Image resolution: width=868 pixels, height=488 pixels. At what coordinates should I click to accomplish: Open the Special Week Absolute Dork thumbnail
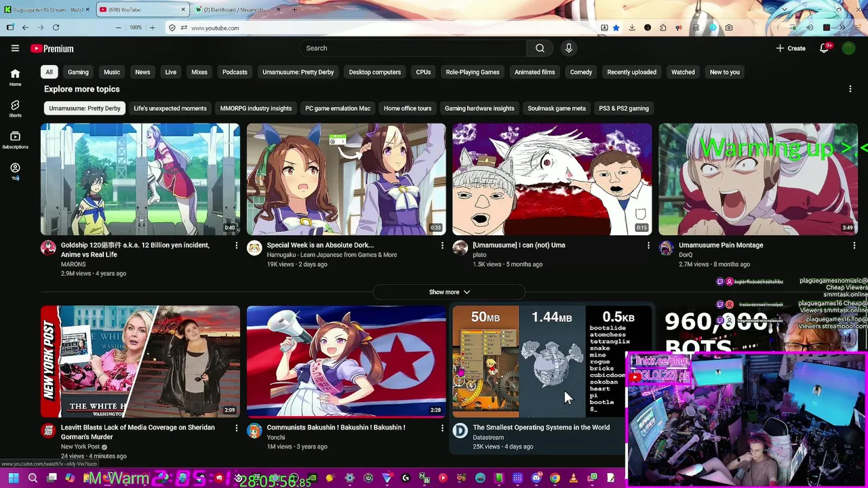(x=347, y=179)
